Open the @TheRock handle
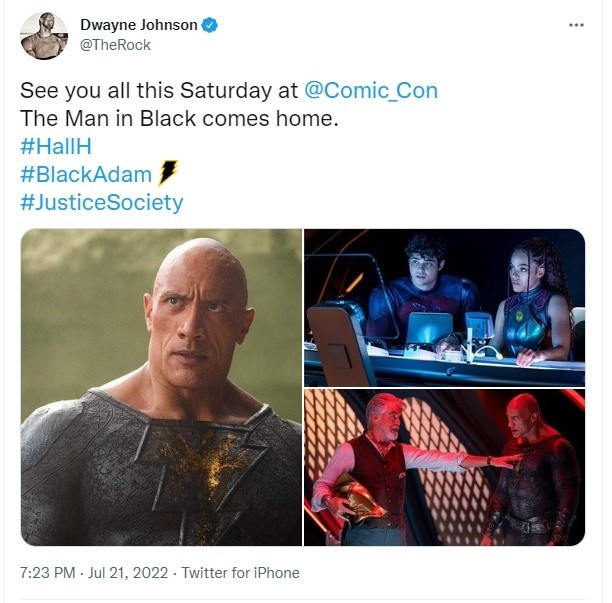 click(x=115, y=45)
